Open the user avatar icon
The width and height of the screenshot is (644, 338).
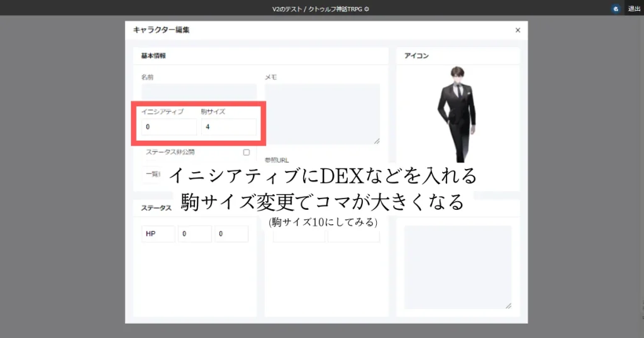click(615, 9)
